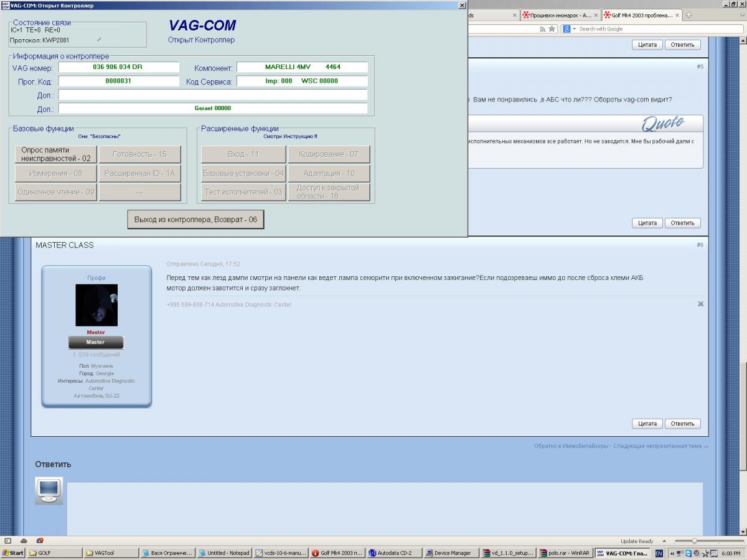Open Обратно в Иммобилайзеры link
Viewport: 747px width, 560px height.
click(x=571, y=446)
